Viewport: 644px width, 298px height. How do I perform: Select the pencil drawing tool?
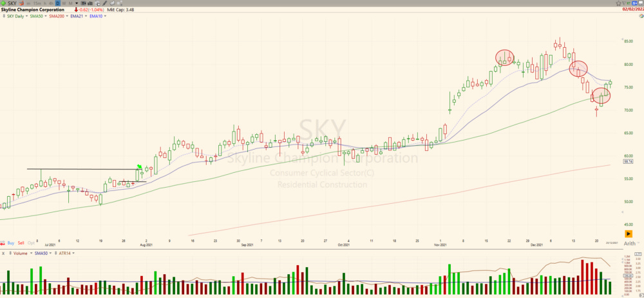(x=104, y=3)
